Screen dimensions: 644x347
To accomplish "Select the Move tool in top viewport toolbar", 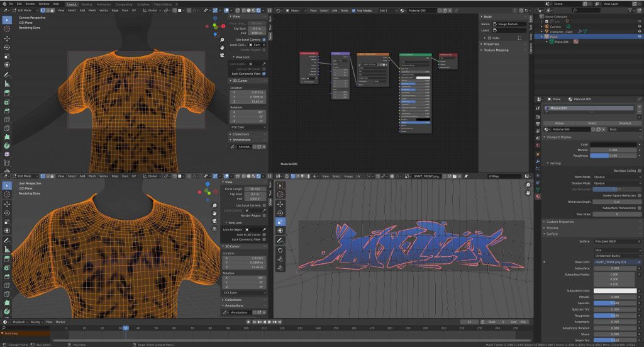I will pos(7,38).
